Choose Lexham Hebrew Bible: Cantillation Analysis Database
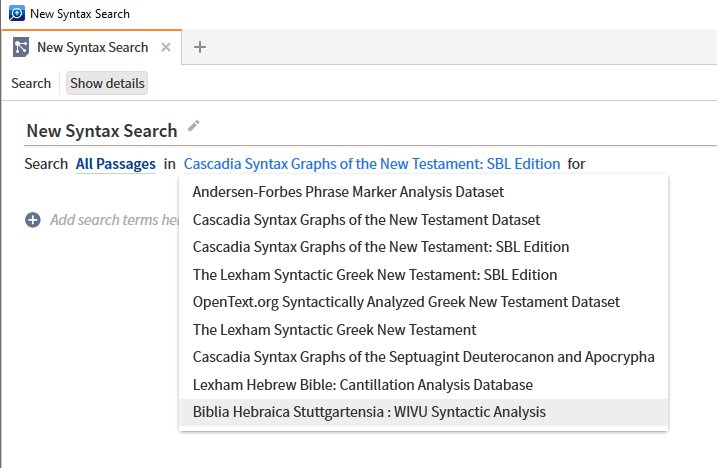The width and height of the screenshot is (717, 468). [423, 385]
